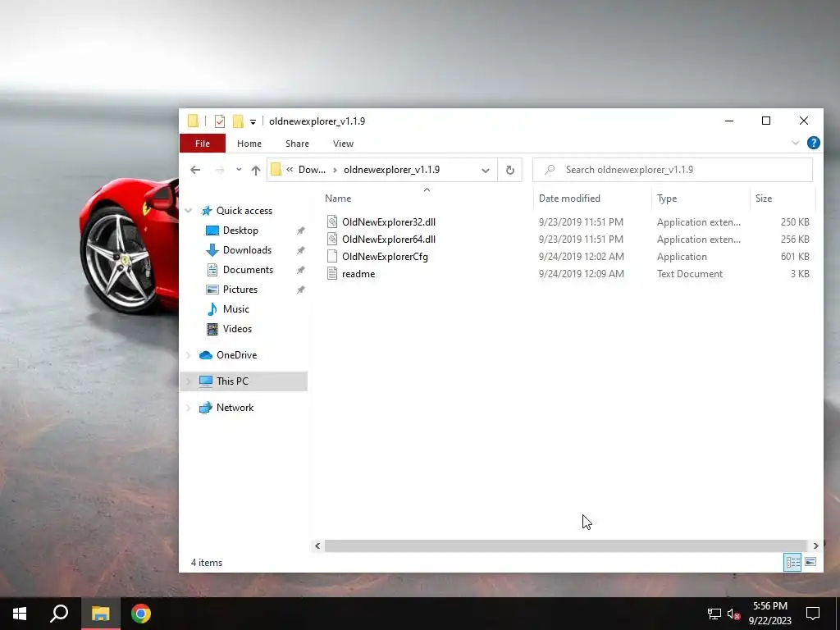The width and height of the screenshot is (840, 630).
Task: Open the Windows Start menu
Action: tap(20, 614)
